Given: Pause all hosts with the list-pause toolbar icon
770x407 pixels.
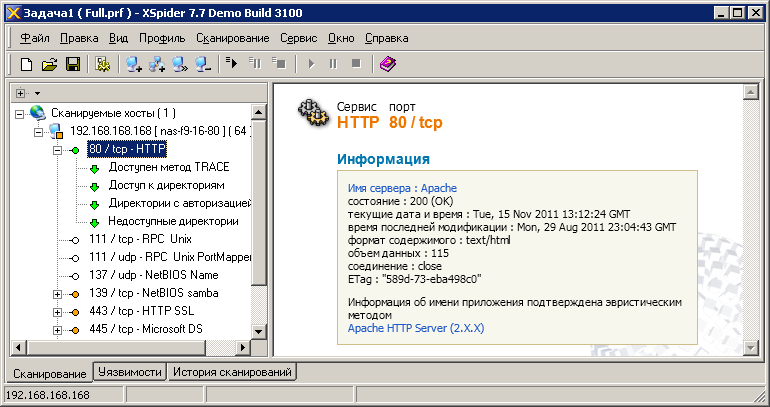Looking at the screenshot, I should 255,63.
